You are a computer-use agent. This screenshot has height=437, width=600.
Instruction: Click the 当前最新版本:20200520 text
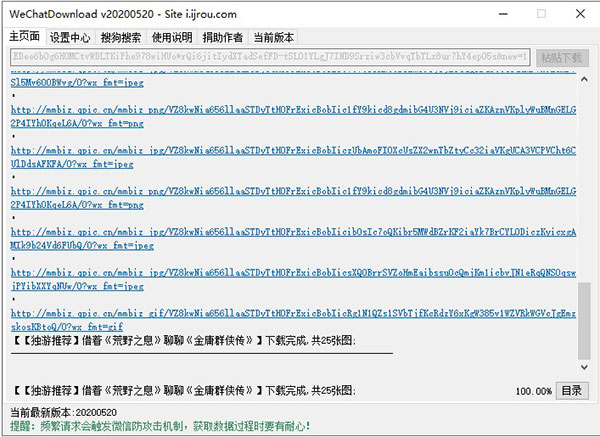point(64,413)
